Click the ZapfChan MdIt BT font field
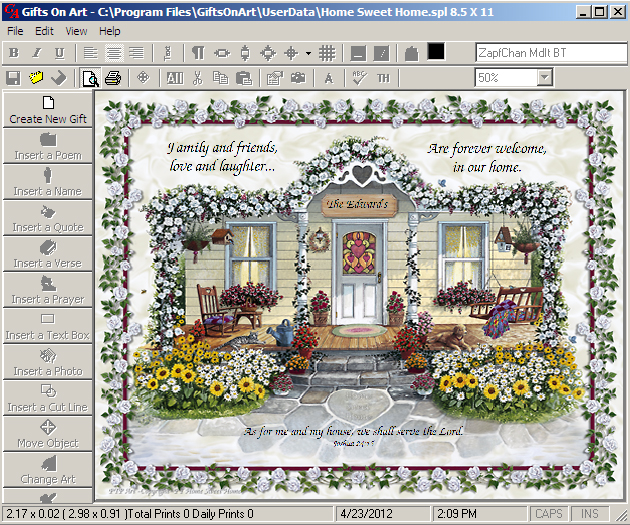 pos(550,53)
